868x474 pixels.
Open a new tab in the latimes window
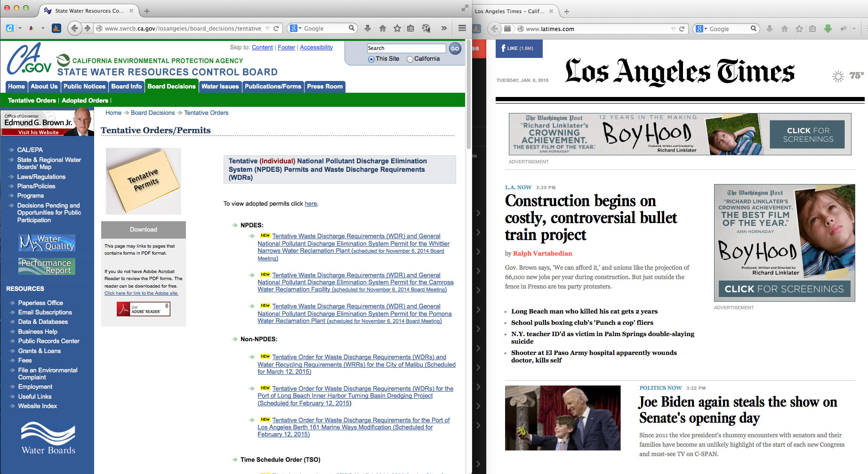pyautogui.click(x=567, y=11)
